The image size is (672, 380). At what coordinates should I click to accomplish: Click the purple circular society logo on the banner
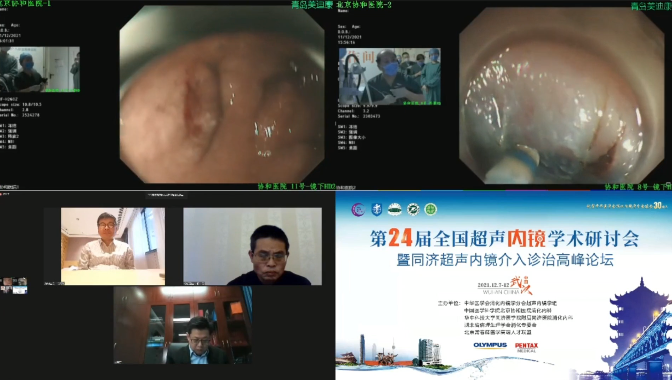[x=358, y=209]
